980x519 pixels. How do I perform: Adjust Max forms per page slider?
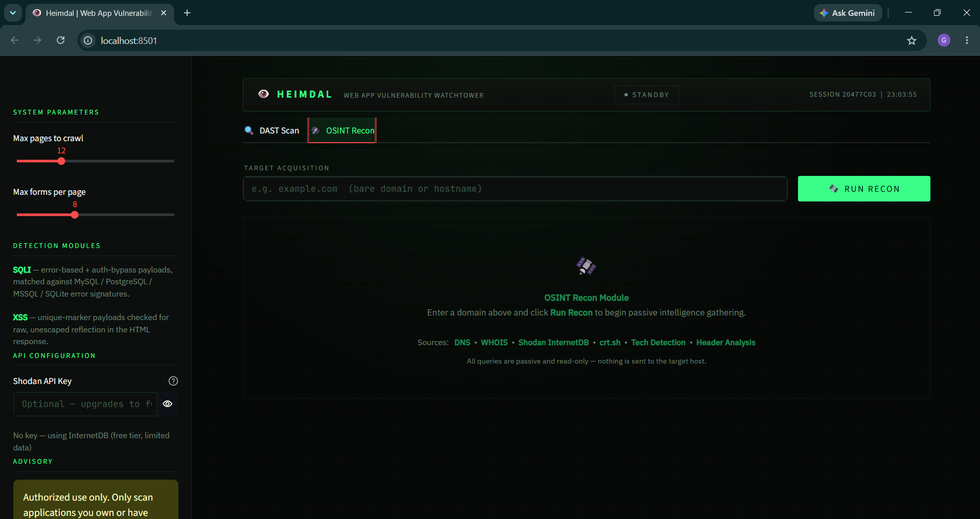(75, 215)
